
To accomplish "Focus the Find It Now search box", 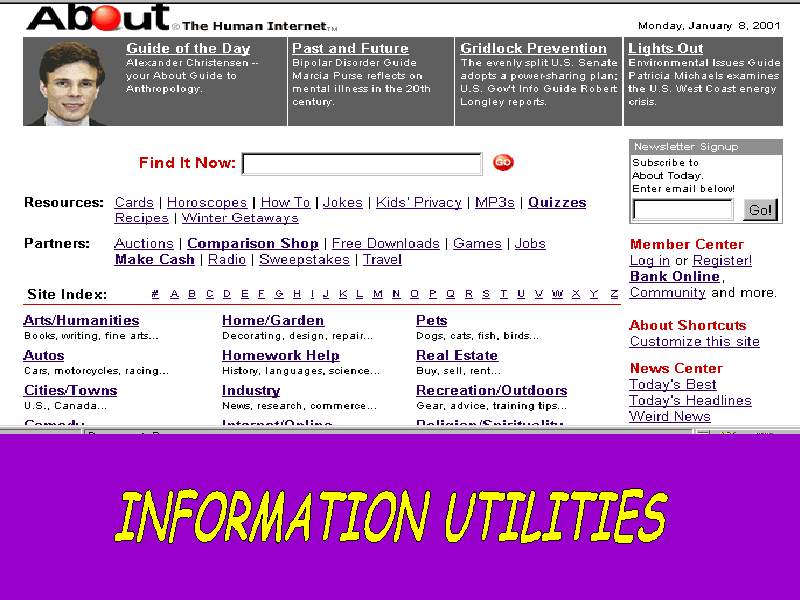I will (362, 164).
